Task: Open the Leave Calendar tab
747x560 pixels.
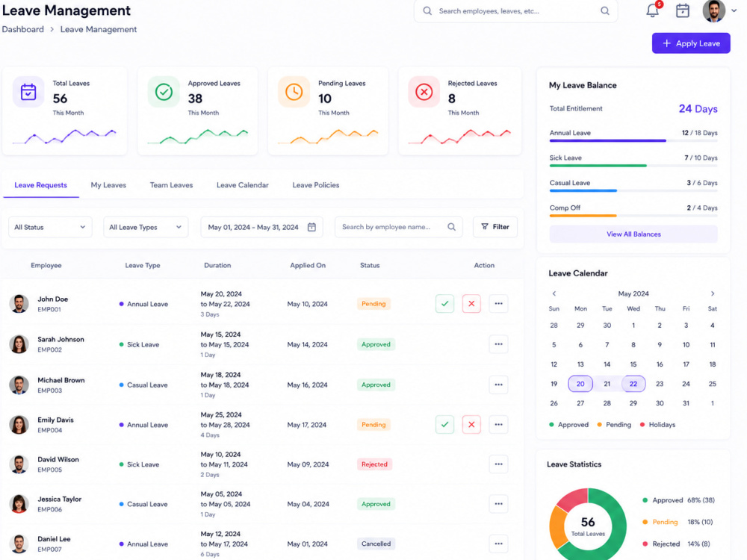Action: coord(243,185)
